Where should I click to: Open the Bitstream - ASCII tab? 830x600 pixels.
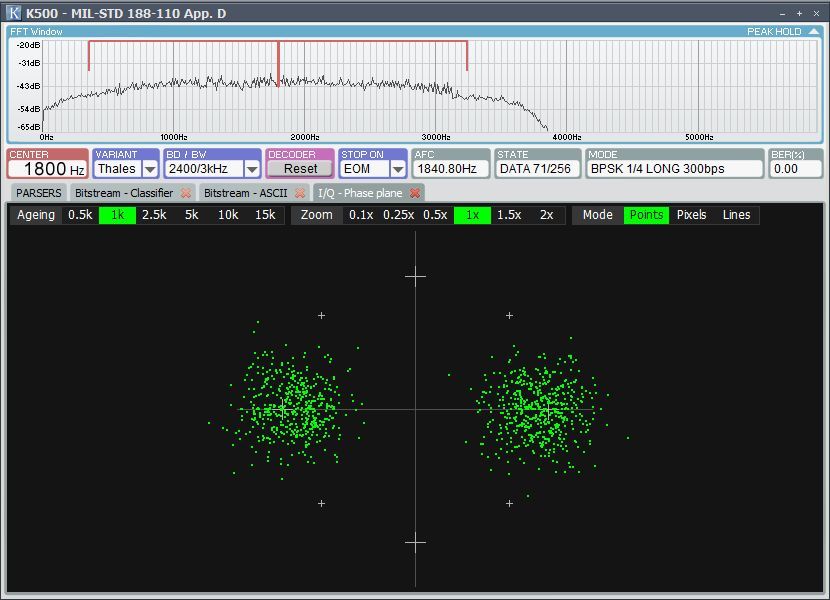point(245,193)
